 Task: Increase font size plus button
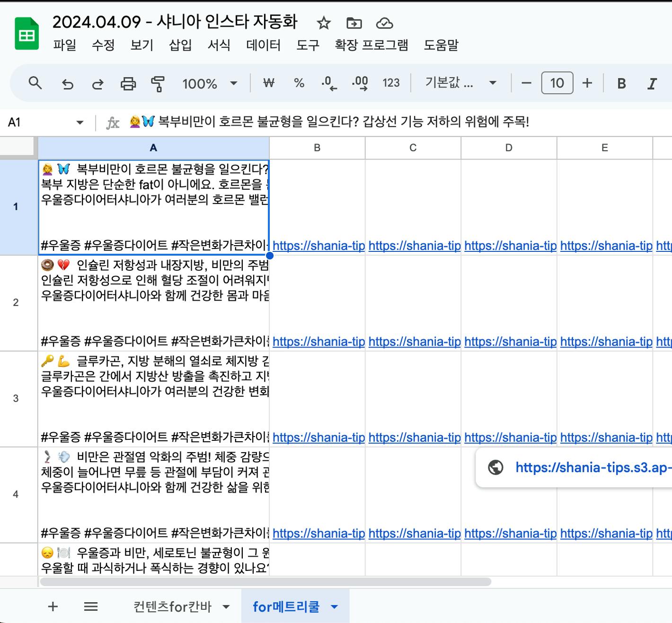point(587,83)
